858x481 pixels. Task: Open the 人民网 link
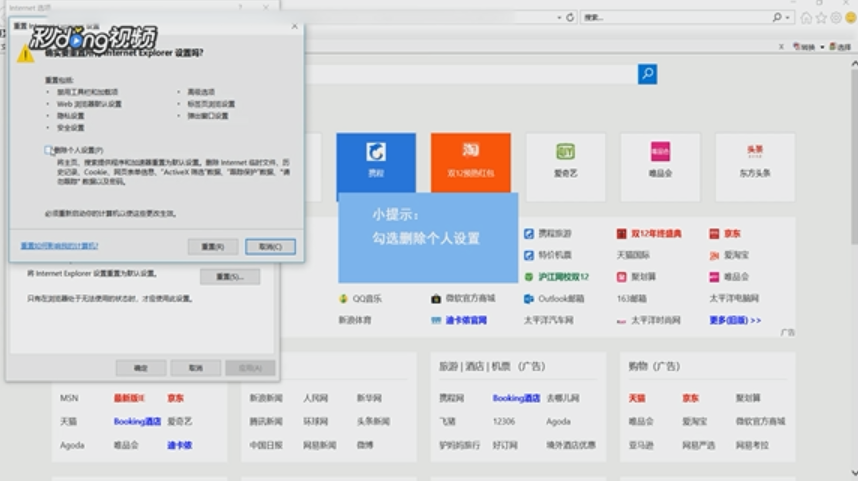(x=316, y=398)
